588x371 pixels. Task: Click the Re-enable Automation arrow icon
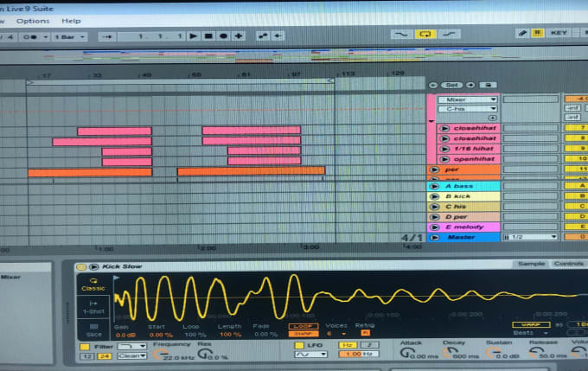[x=278, y=36]
